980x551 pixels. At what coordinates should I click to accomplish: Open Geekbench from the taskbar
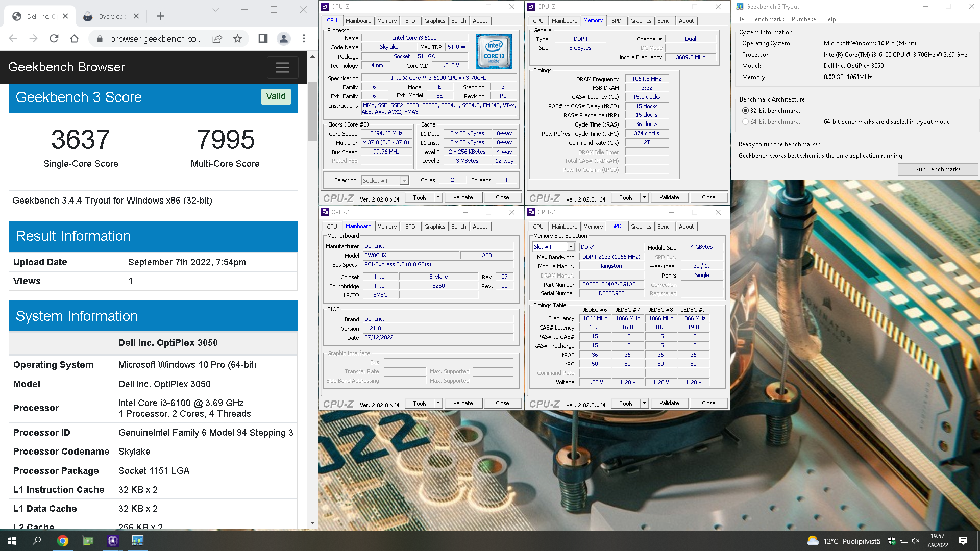(x=138, y=541)
